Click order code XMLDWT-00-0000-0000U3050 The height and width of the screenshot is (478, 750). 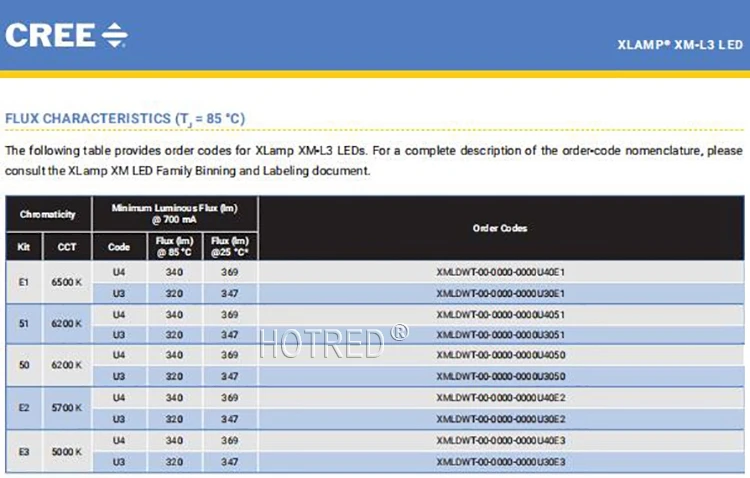pos(500,377)
